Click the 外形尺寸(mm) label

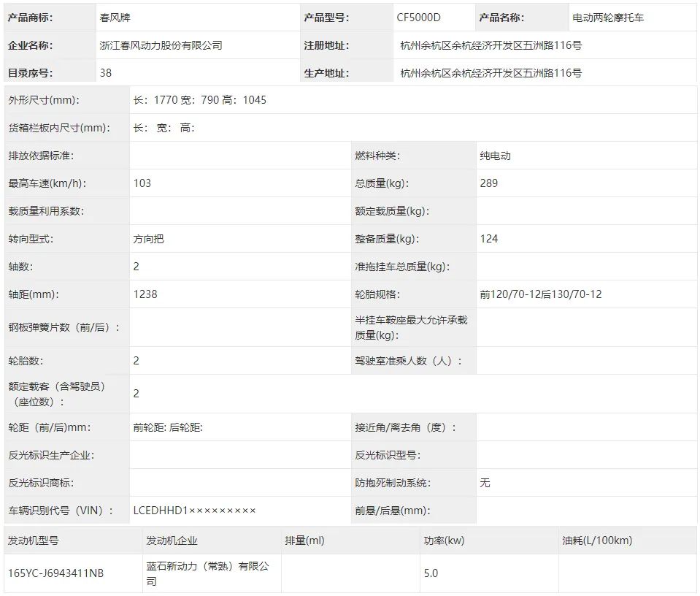point(44,100)
